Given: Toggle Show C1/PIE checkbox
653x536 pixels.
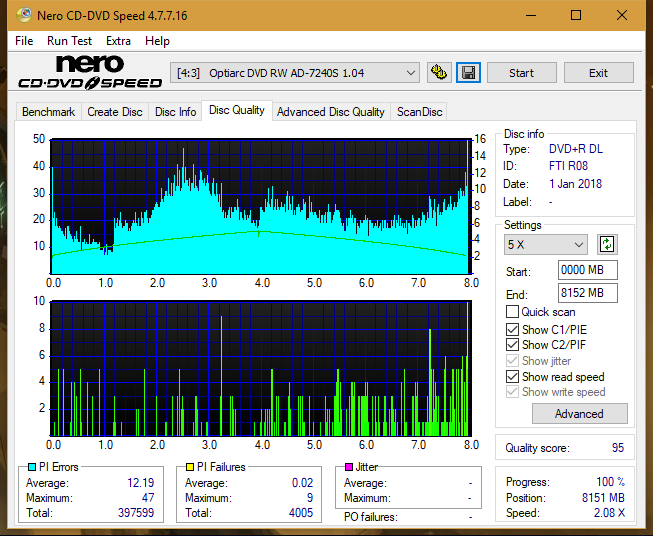Looking at the screenshot, I should click(512, 330).
